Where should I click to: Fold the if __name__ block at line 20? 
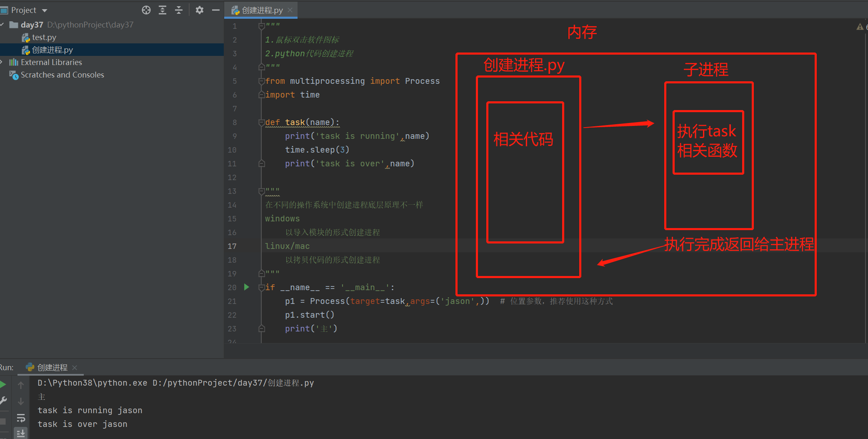262,287
